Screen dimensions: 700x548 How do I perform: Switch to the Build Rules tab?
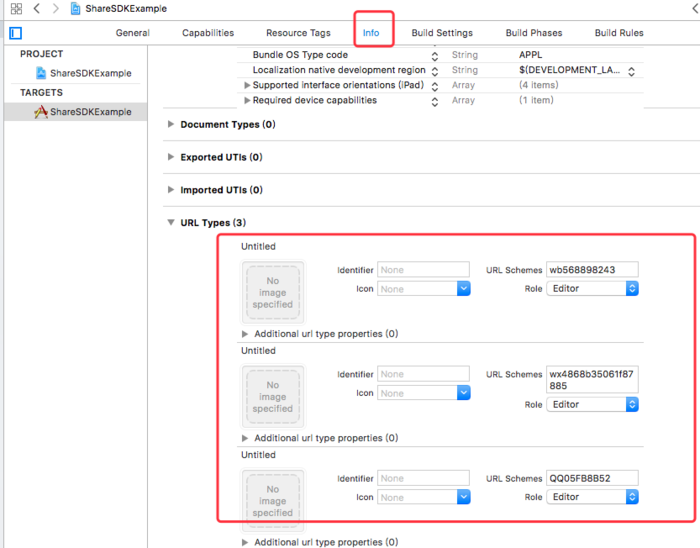pos(619,33)
